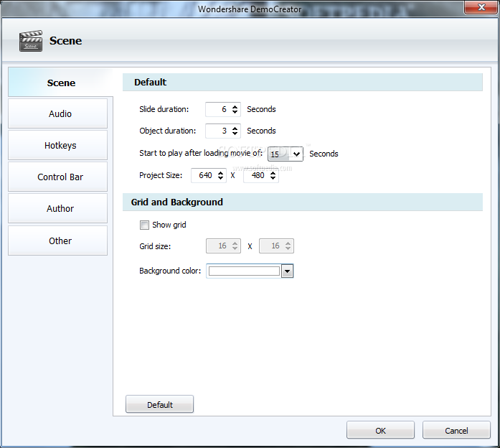Reset settings with the Default button
Screen dimensions: 500x448
pyautogui.click(x=159, y=404)
